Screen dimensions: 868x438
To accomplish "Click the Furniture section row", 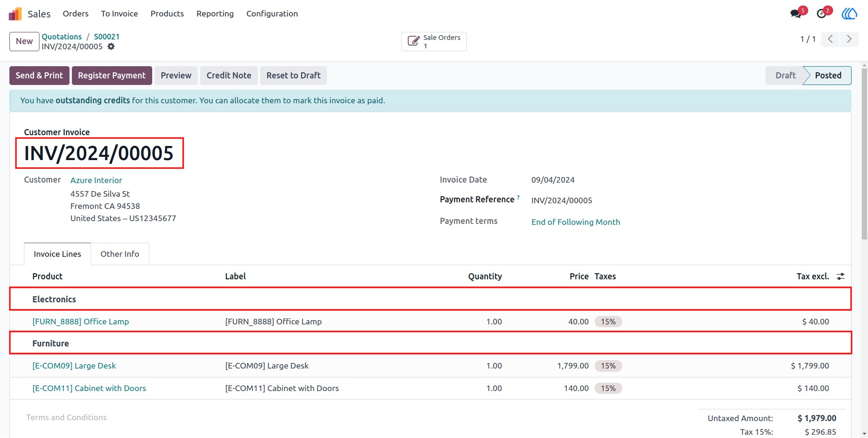I will (x=430, y=343).
